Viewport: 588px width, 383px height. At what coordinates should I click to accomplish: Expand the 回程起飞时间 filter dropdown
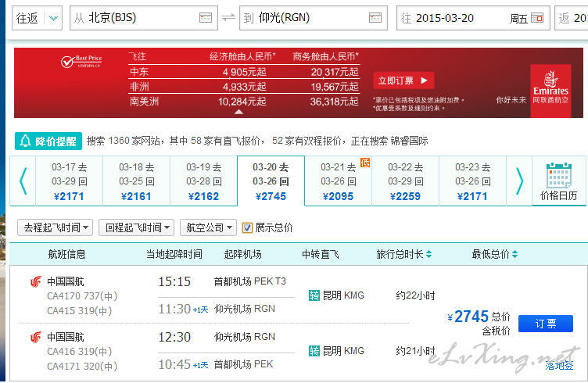[x=137, y=227]
